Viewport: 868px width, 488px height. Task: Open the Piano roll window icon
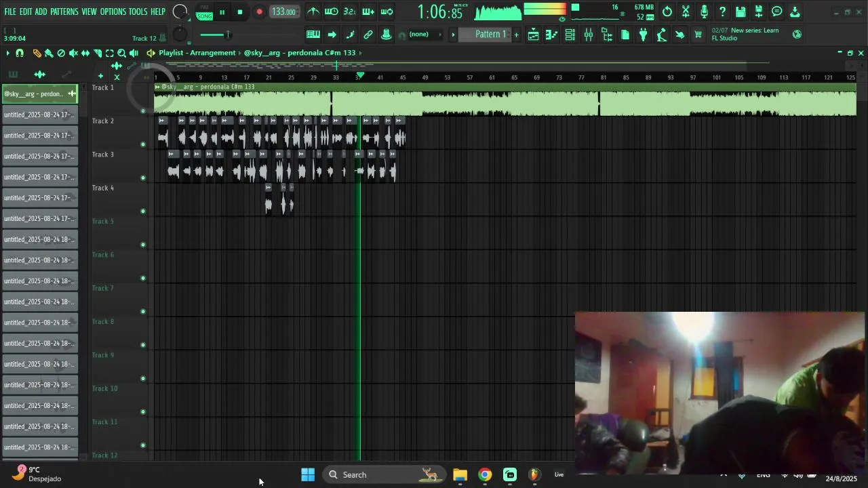[551, 35]
